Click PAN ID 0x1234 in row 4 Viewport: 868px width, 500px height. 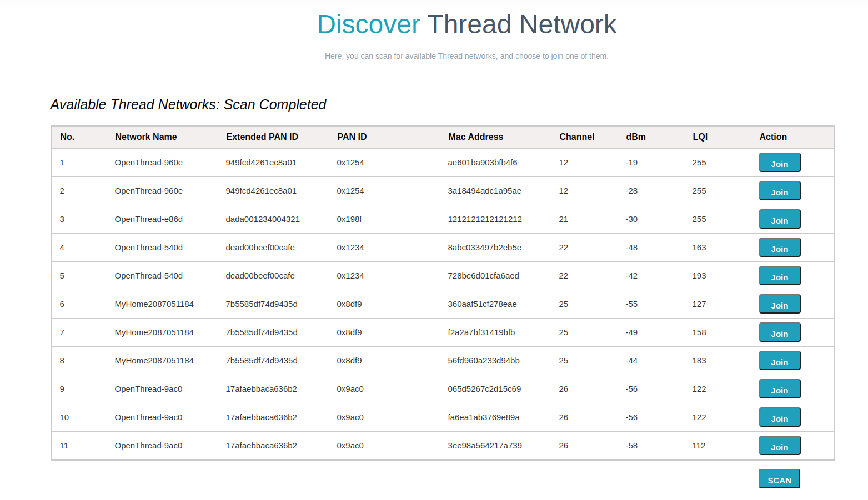coord(350,248)
